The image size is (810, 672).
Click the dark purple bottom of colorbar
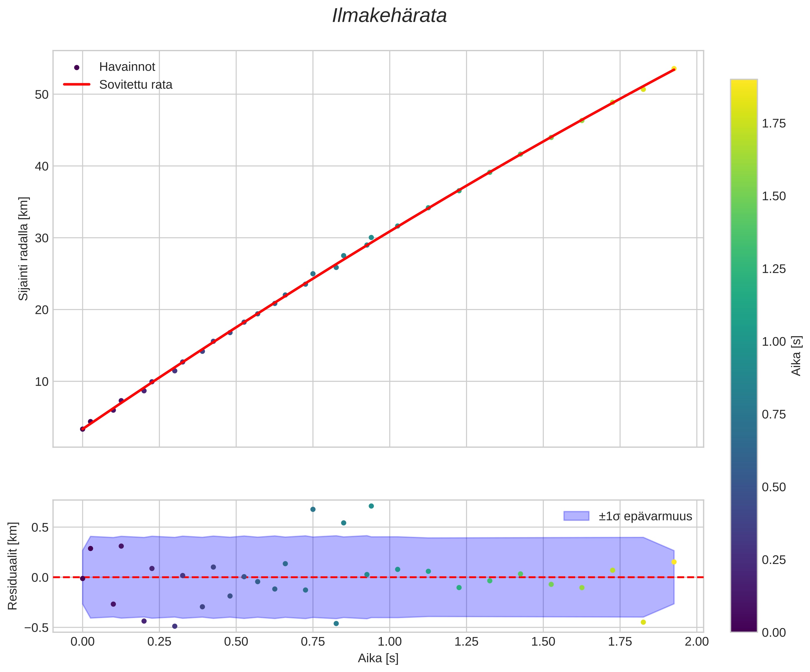click(x=744, y=627)
